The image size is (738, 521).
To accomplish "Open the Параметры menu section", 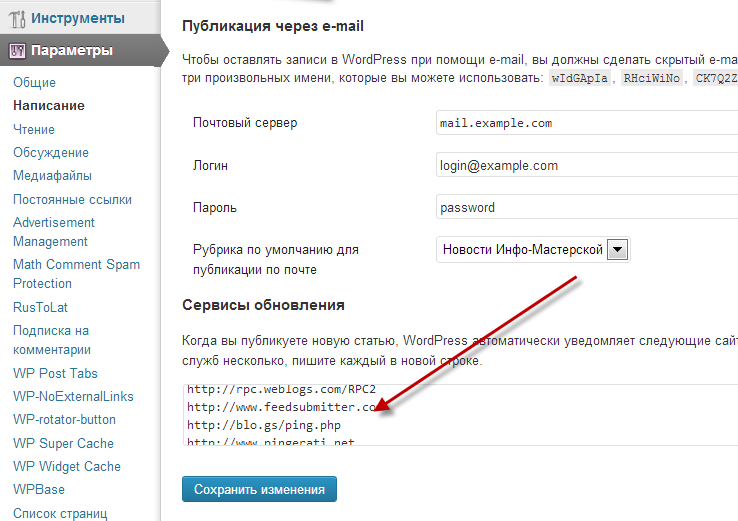I will pos(71,50).
